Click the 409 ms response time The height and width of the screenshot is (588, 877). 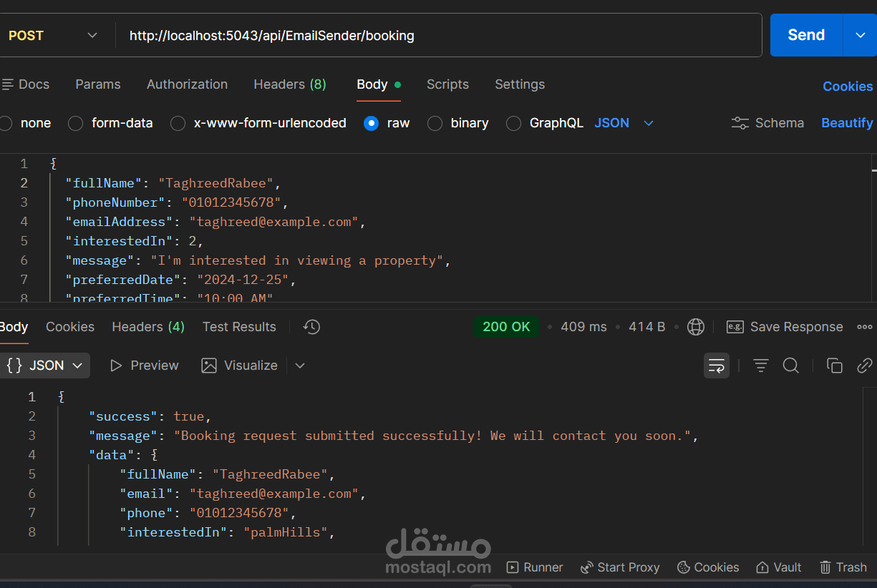click(x=583, y=327)
